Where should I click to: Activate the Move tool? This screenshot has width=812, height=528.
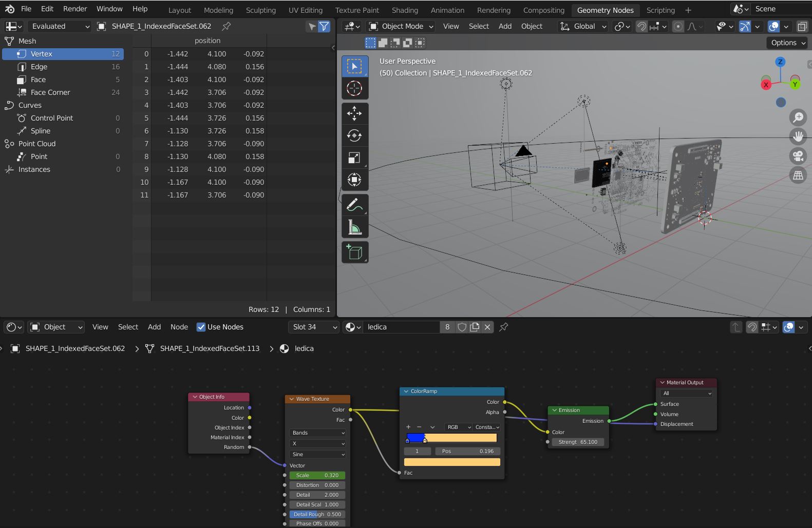(354, 113)
